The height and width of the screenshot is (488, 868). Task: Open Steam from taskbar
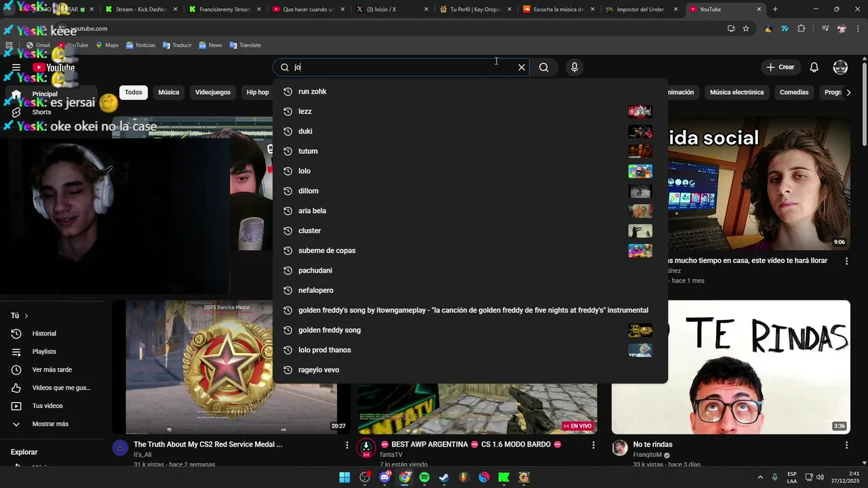[444, 477]
